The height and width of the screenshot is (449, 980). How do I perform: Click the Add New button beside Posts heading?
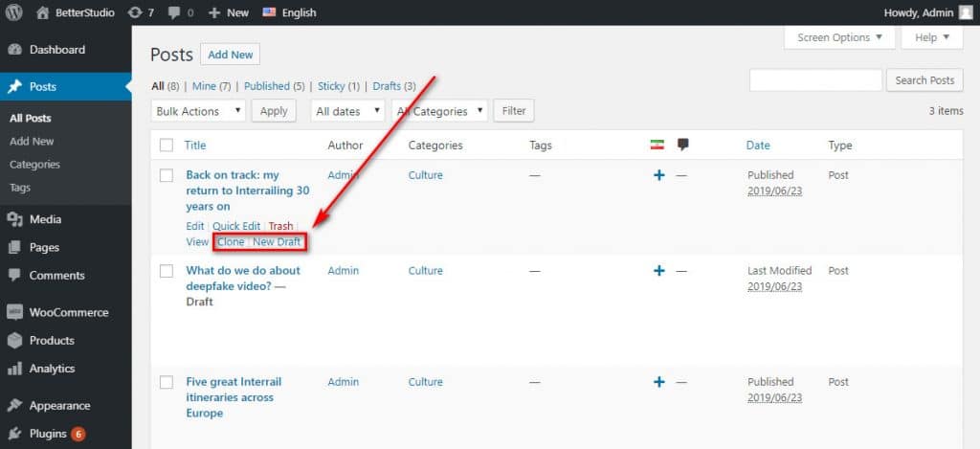(230, 55)
